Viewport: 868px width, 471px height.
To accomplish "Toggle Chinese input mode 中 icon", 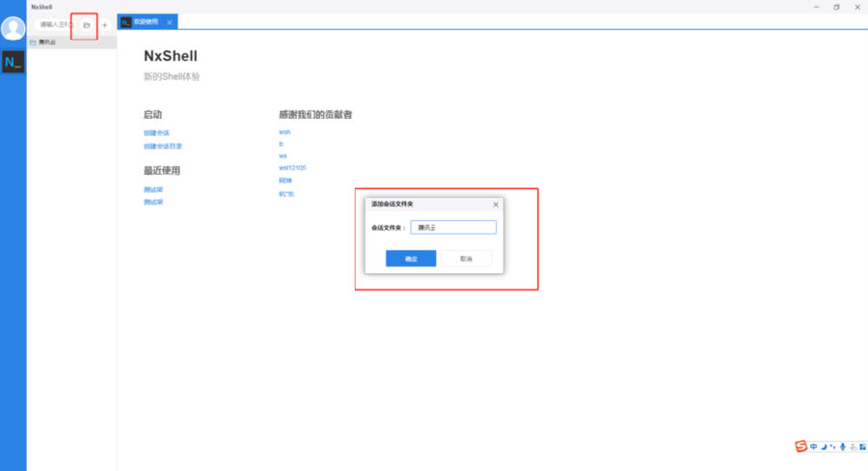I will pyautogui.click(x=813, y=447).
